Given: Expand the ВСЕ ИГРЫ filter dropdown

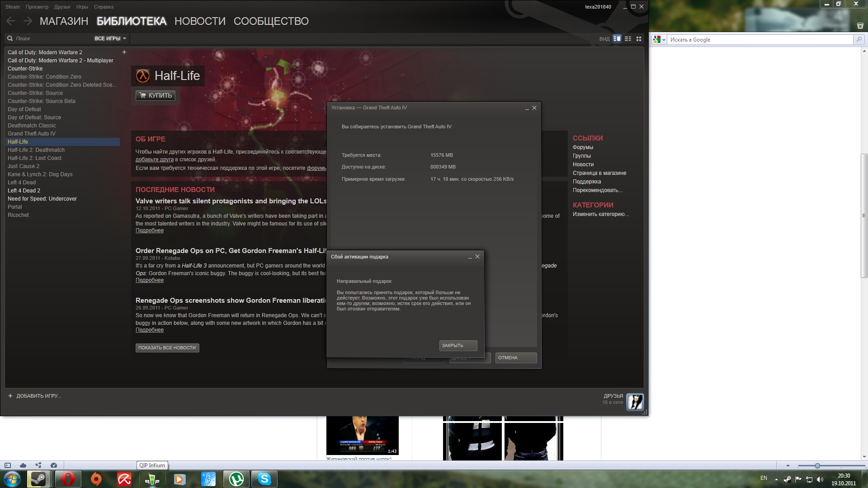Looking at the screenshot, I should point(110,38).
